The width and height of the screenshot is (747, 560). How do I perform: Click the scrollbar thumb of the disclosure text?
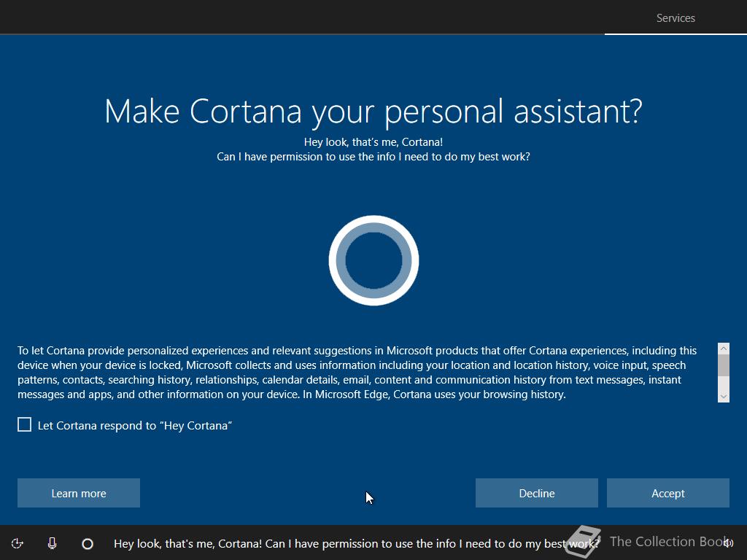[x=723, y=365]
